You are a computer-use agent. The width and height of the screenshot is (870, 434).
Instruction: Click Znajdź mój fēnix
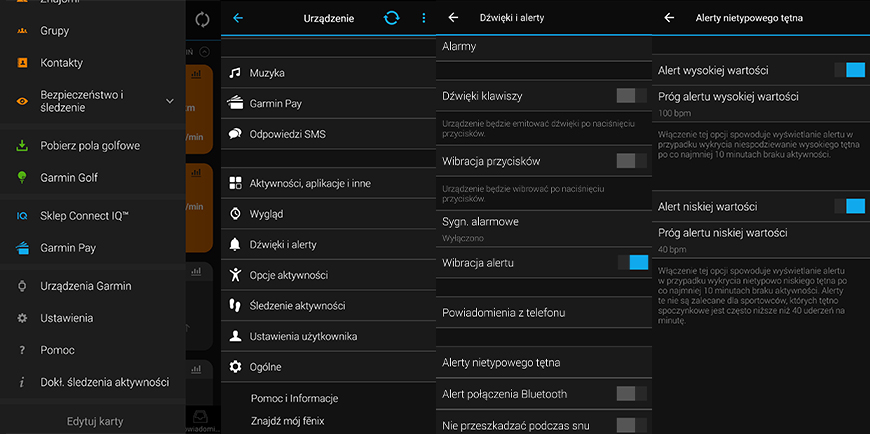coord(287,421)
